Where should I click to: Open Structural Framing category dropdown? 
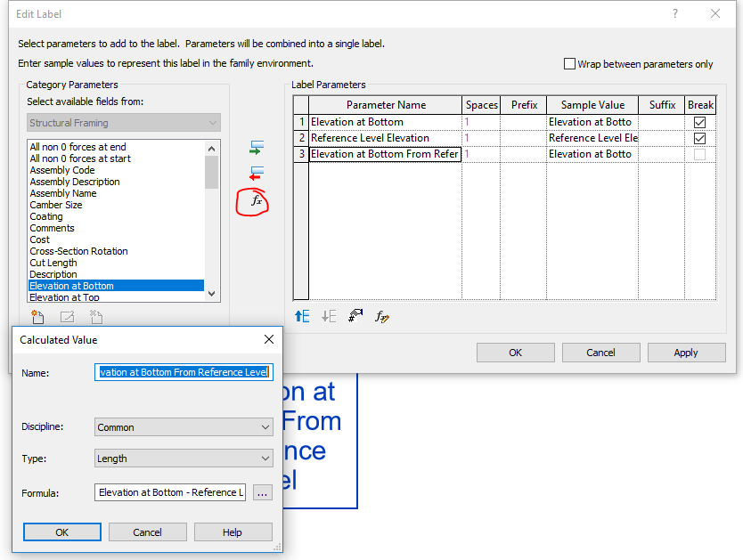124,123
